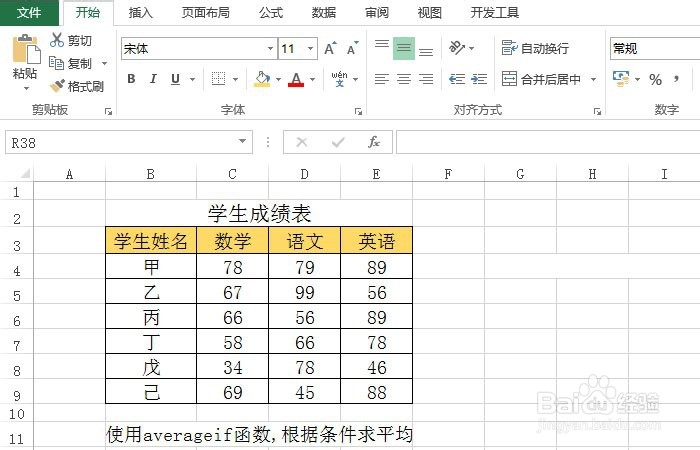Open the font size dropdown (11)
Image resolution: width=700 pixels, height=450 pixels.
(310, 48)
